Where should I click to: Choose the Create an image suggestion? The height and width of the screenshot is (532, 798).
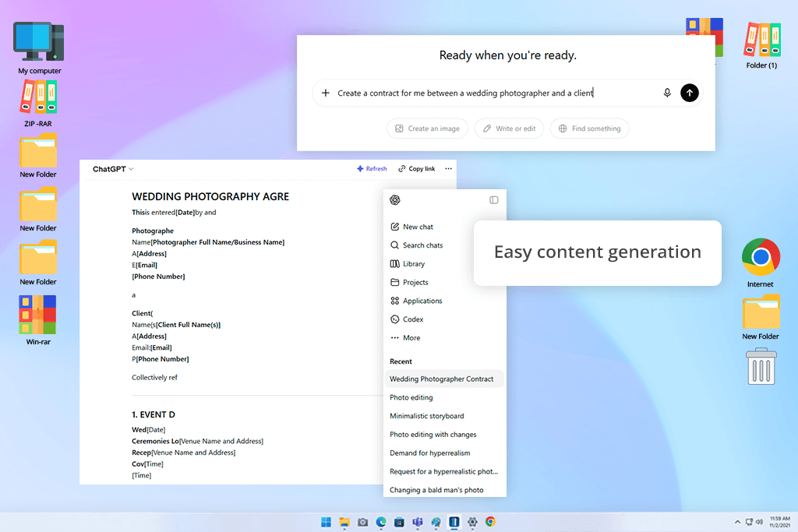[428, 129]
